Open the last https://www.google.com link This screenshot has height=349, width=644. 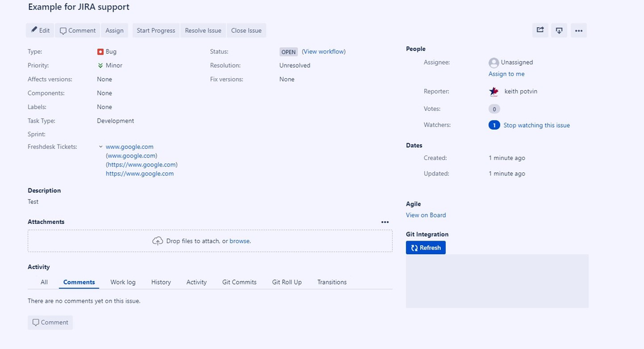tap(140, 174)
